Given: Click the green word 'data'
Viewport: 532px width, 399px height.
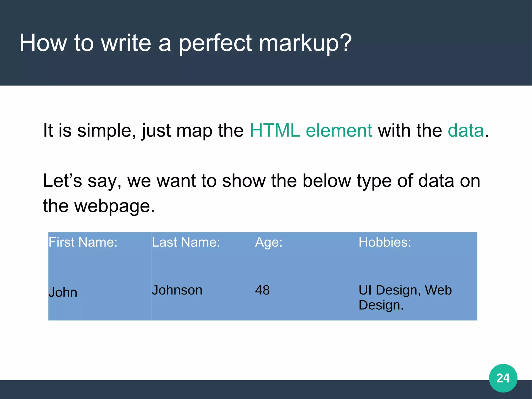Looking at the screenshot, I should pos(466,130).
